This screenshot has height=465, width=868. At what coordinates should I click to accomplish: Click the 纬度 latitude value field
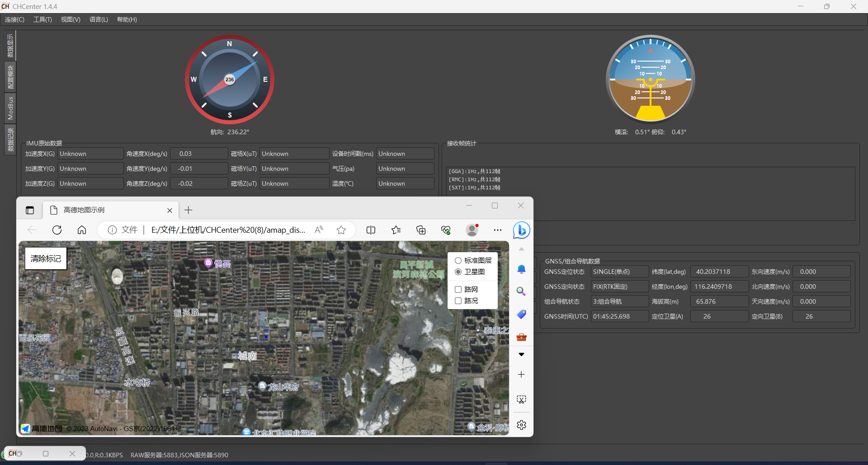719,272
